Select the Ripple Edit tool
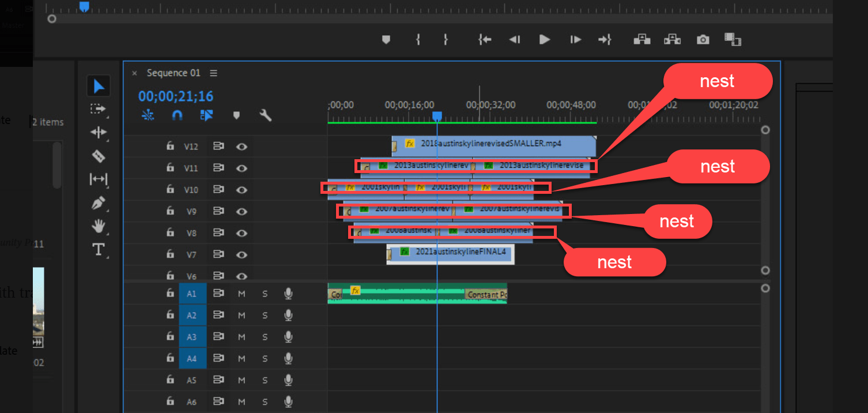868x413 pixels. 98,133
